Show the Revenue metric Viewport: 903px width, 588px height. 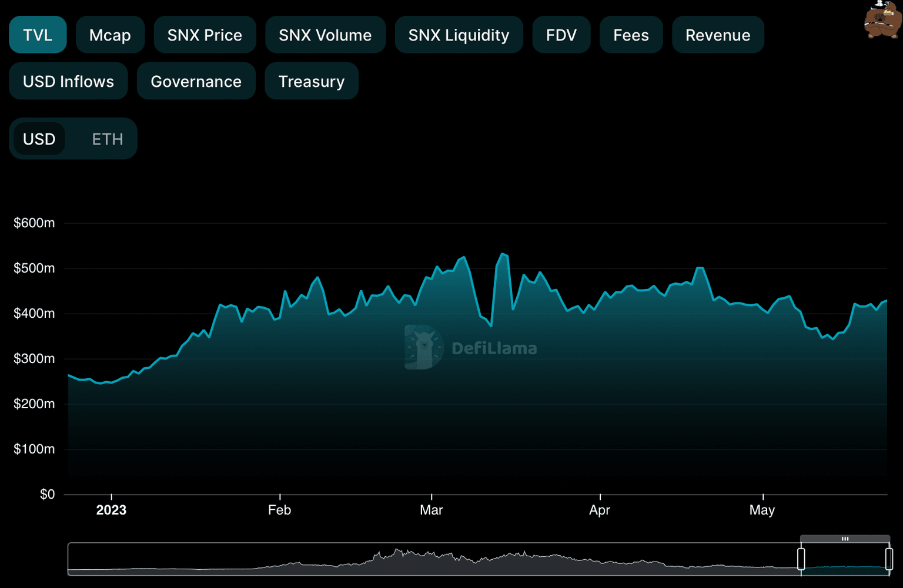click(718, 35)
